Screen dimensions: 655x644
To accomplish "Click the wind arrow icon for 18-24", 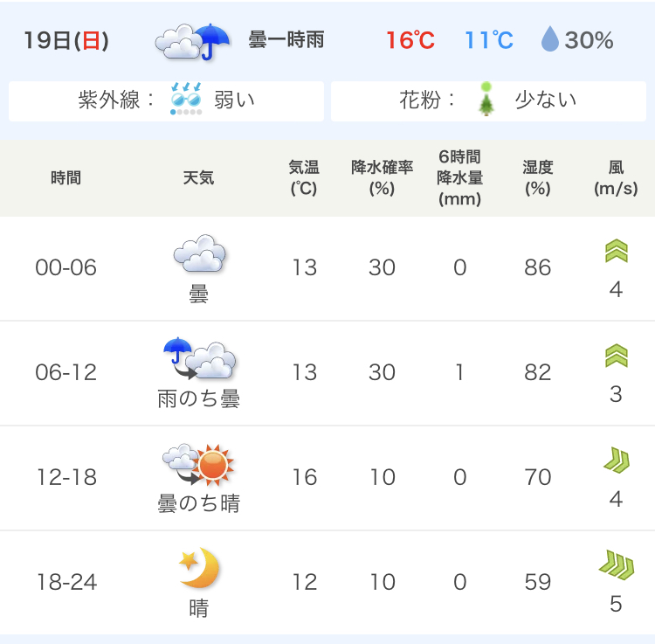I will (617, 565).
